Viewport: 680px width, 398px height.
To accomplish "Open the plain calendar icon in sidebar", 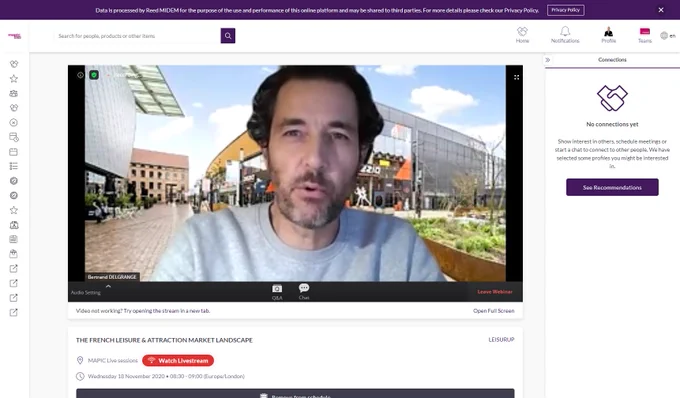I will (14, 152).
